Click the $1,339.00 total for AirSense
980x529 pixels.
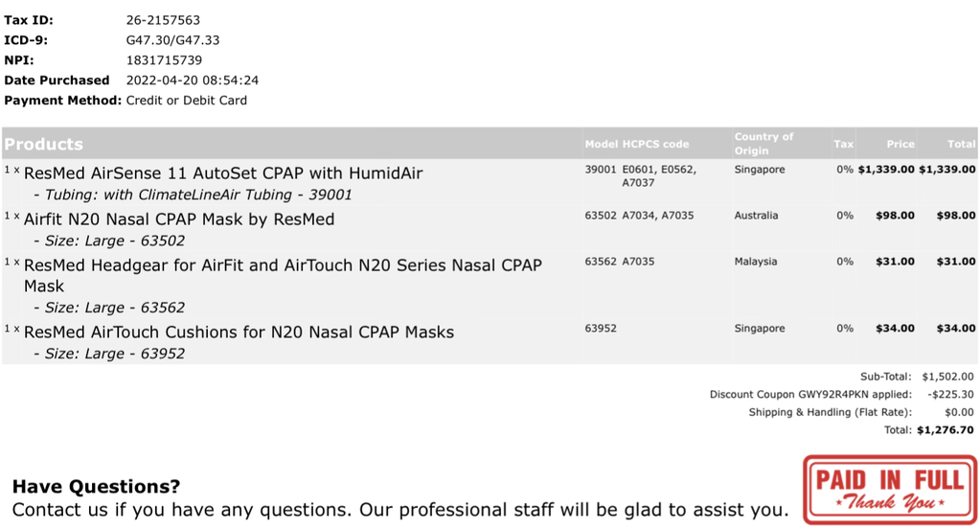pos(946,170)
